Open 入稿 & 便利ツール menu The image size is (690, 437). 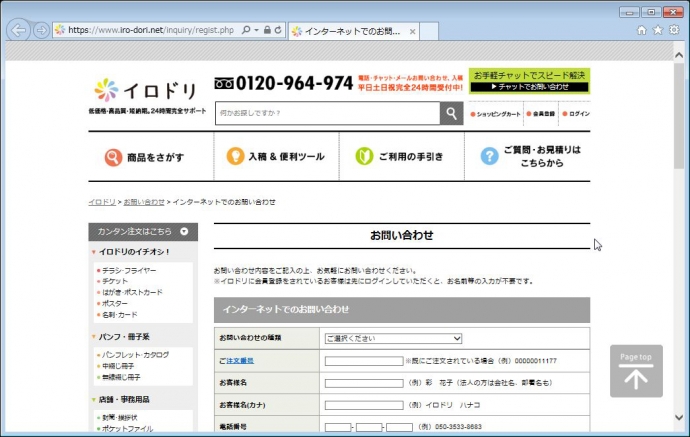pyautogui.click(x=276, y=157)
